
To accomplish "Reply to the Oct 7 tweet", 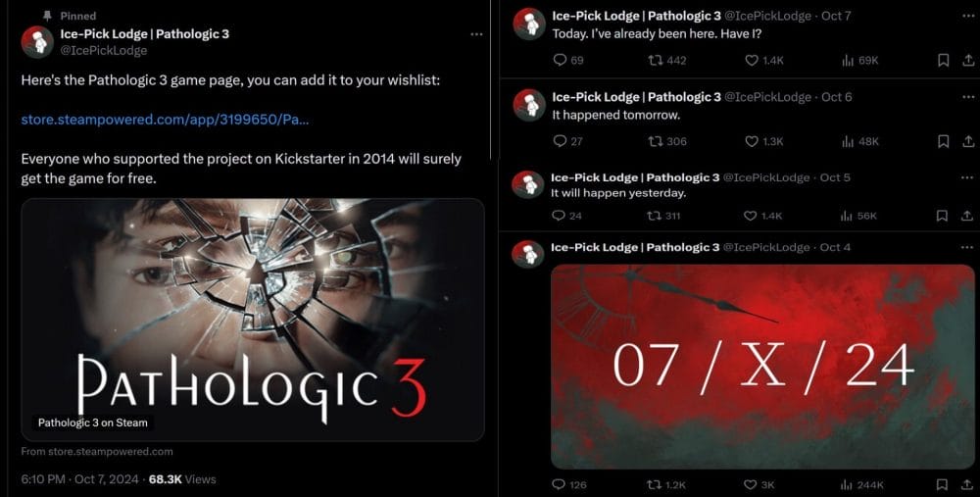I will (567, 60).
